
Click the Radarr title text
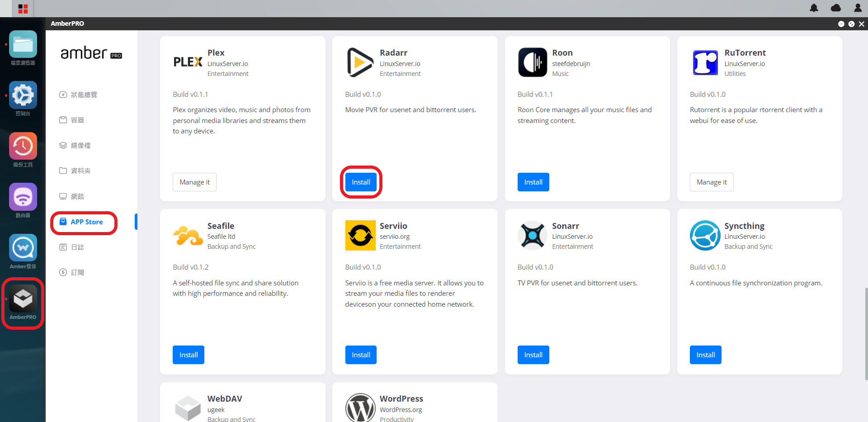pyautogui.click(x=393, y=53)
